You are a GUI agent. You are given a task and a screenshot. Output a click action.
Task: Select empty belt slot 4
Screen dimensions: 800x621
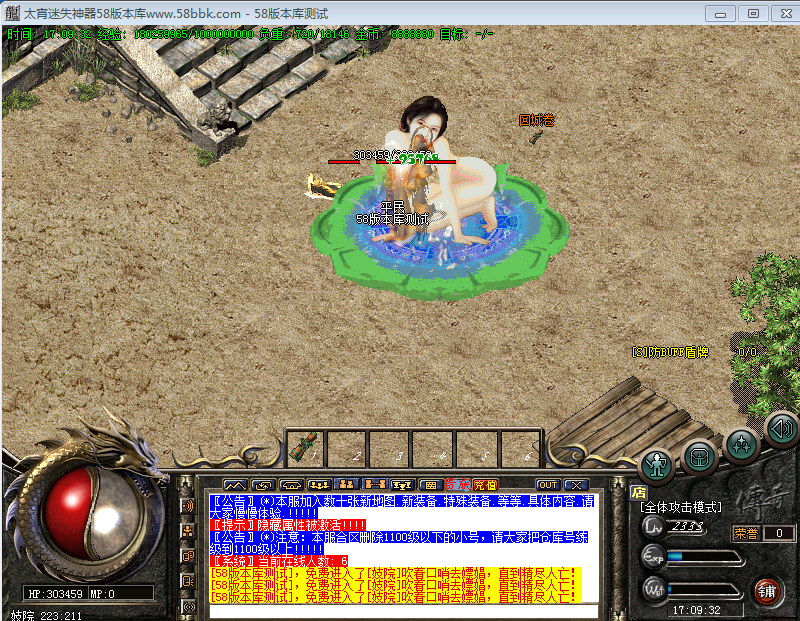432,447
